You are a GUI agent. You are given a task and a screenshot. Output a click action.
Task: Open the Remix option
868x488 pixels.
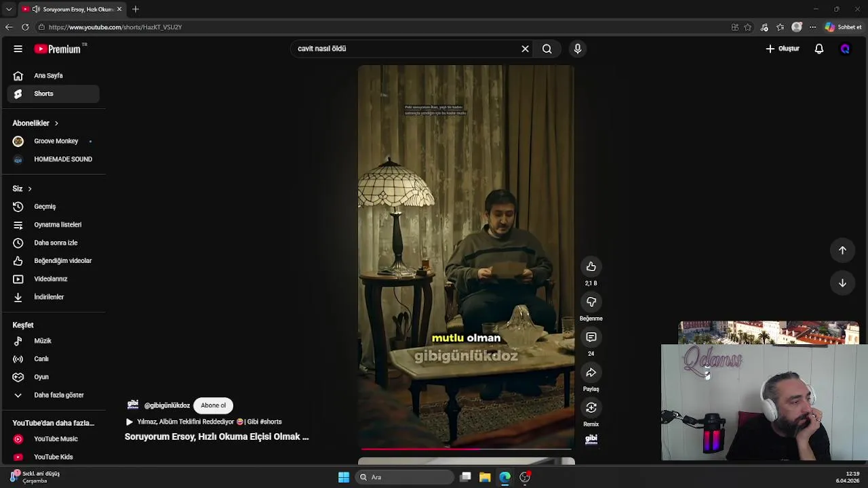(x=591, y=408)
